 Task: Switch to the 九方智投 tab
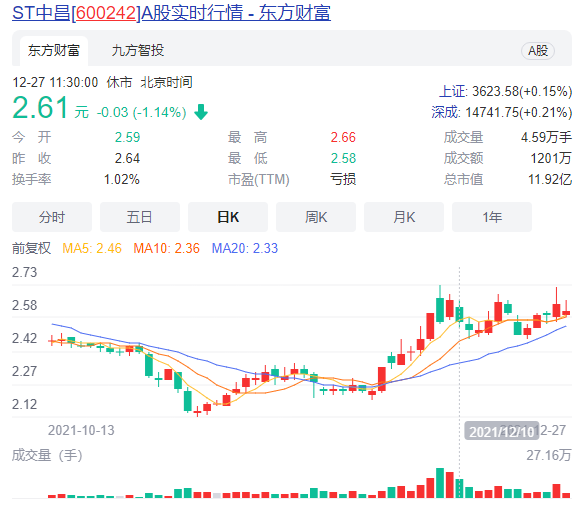138,50
